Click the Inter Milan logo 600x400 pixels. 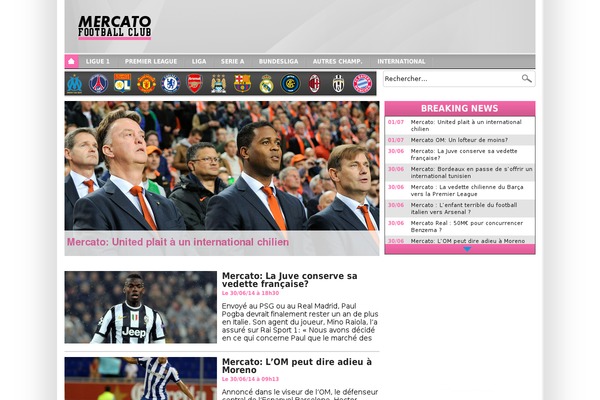point(290,84)
